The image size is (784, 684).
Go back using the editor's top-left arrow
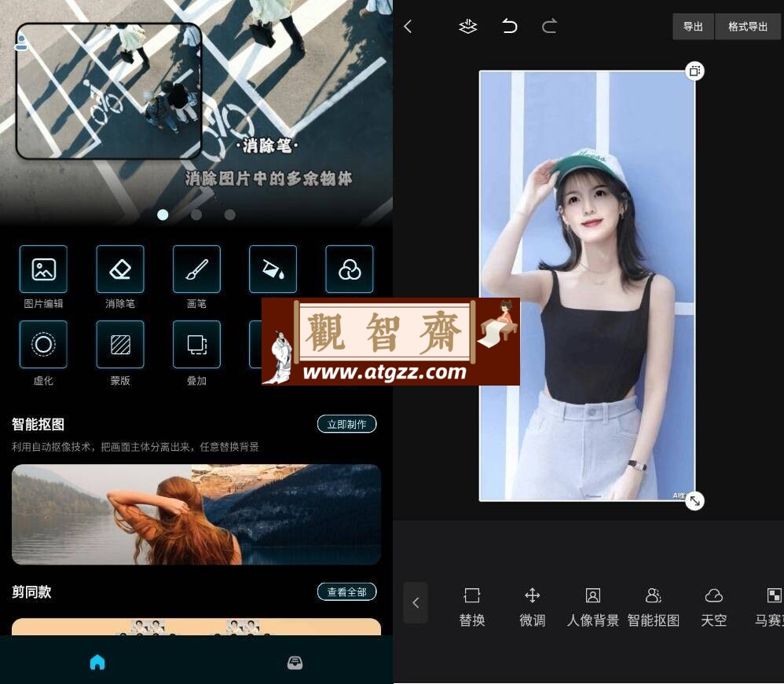408,27
